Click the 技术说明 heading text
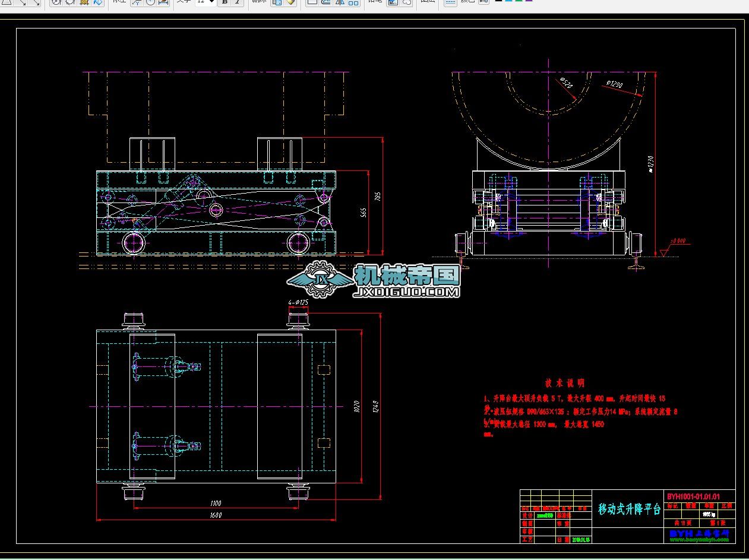 pyautogui.click(x=564, y=384)
